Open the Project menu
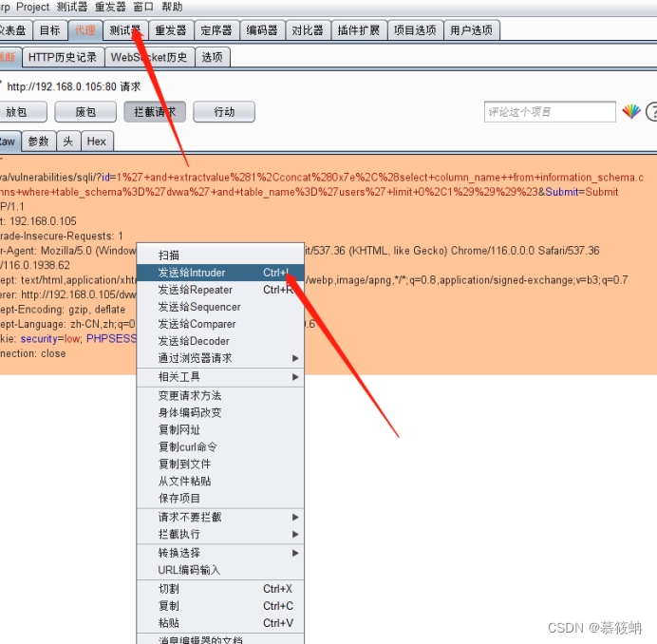The height and width of the screenshot is (644, 657). [32, 7]
